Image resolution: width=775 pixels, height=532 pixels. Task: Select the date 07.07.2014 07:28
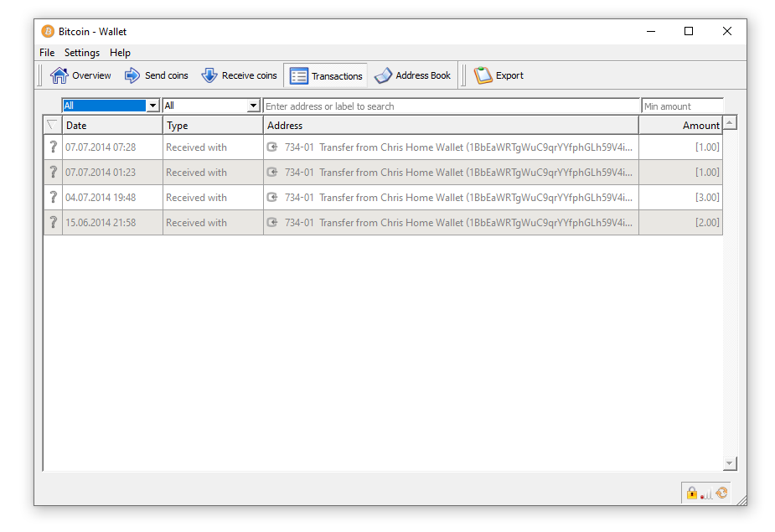pyautogui.click(x=101, y=147)
